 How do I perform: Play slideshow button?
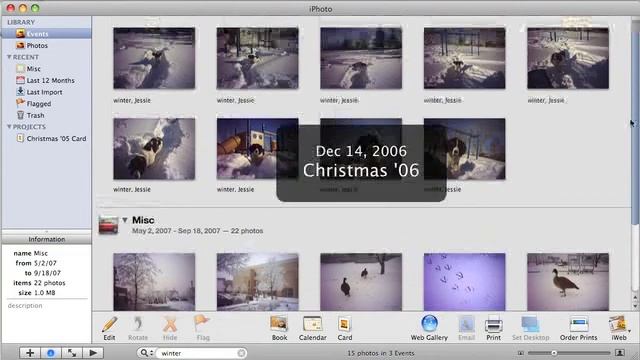point(93,353)
